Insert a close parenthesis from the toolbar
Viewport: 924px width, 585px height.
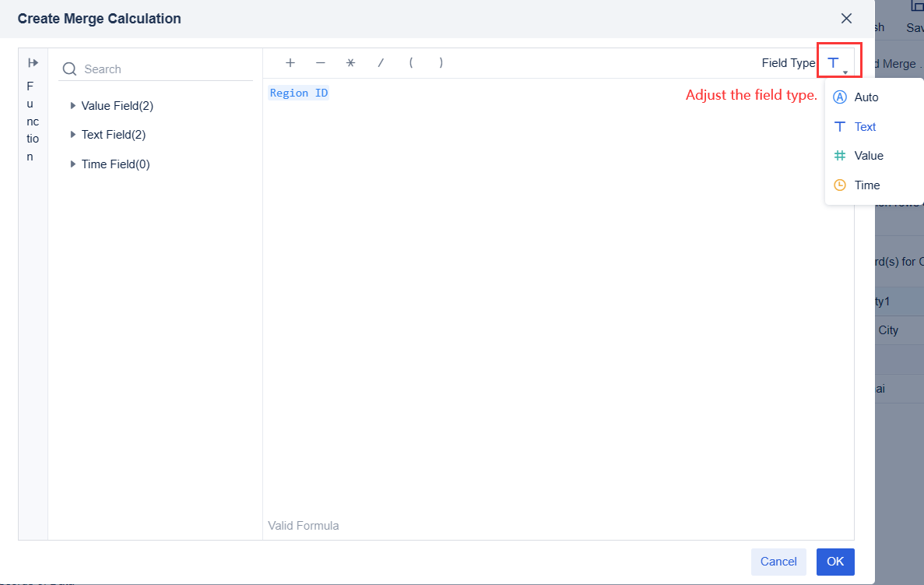click(x=441, y=62)
